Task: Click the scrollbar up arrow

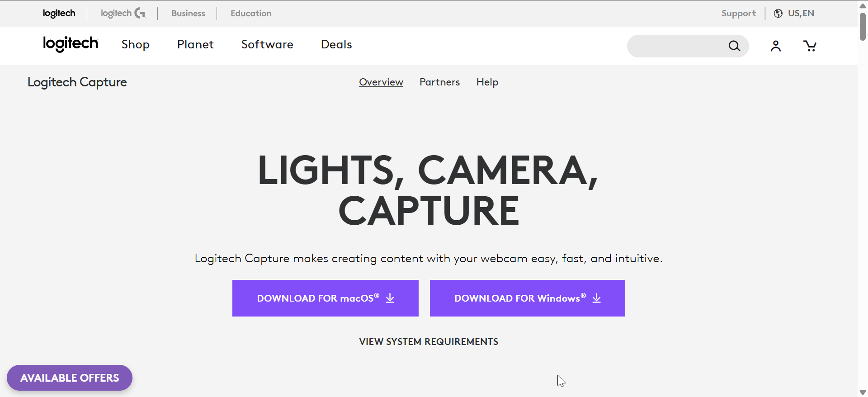Action: 863,5
